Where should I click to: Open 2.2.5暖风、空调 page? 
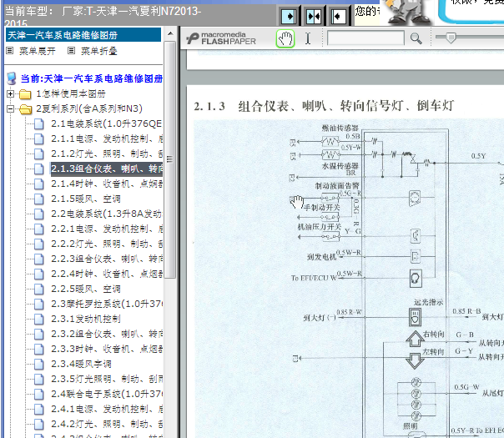86,289
